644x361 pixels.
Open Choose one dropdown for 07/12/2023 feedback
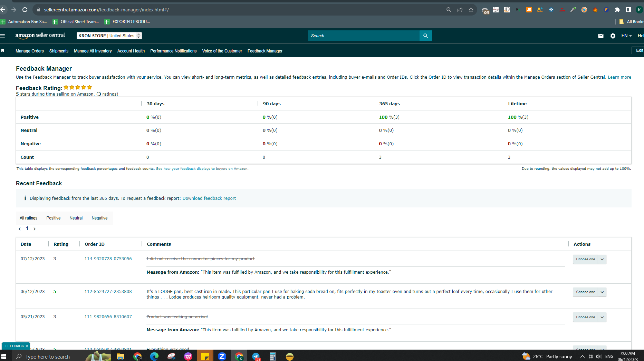coord(585,259)
